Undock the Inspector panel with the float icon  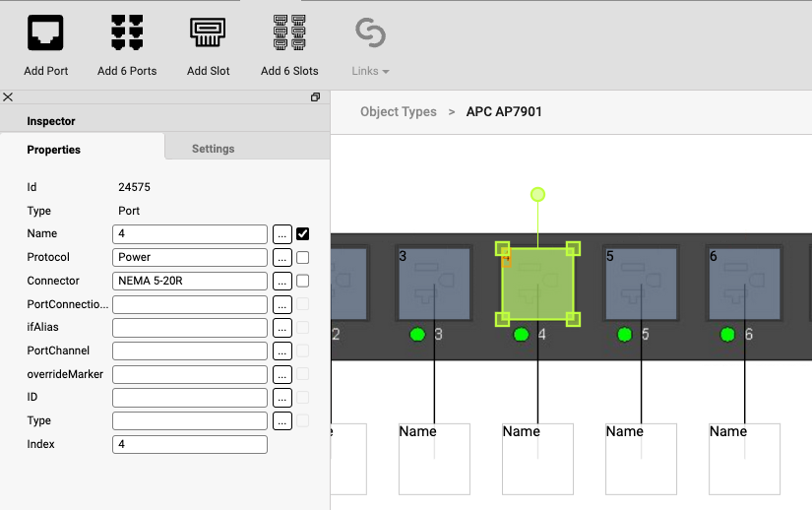tap(315, 97)
